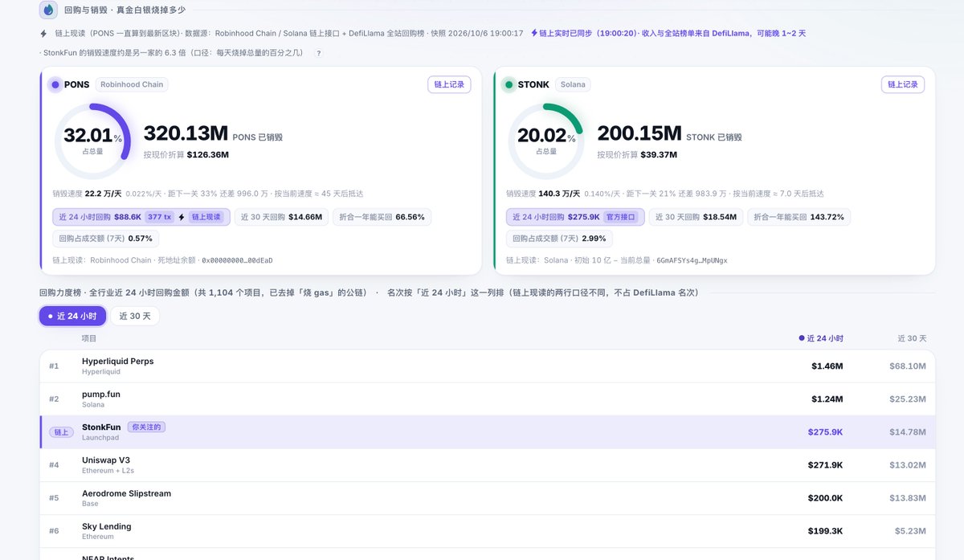
Task: Click the 320.13M PONS 已销毁 figure
Action: [x=213, y=134]
